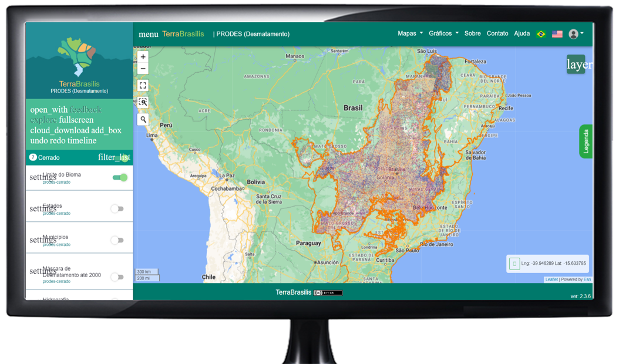Click the 300 km scale bar
Viewport: 619px width, 364px height.
[146, 272]
